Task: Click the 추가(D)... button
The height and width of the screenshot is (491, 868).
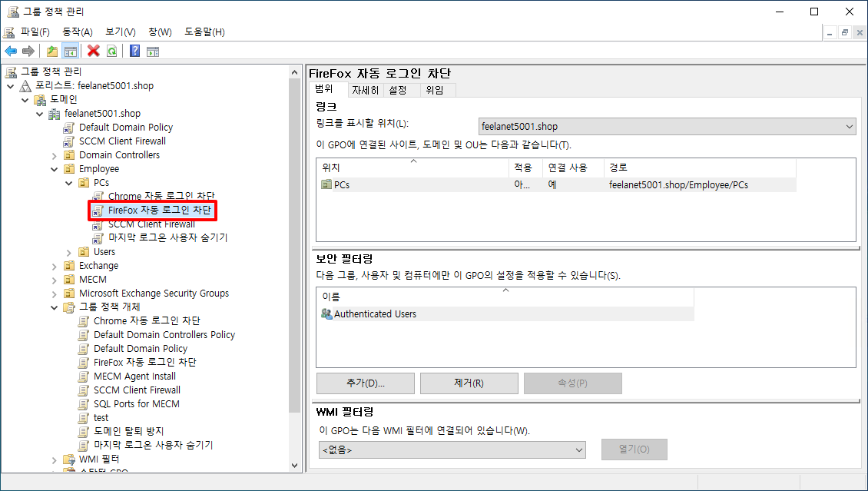Action: click(366, 383)
